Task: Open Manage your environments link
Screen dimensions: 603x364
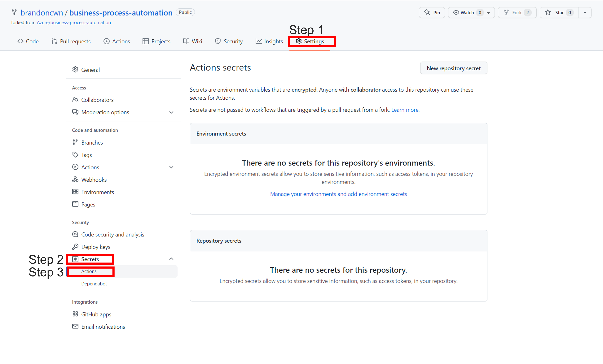Action: (338, 194)
